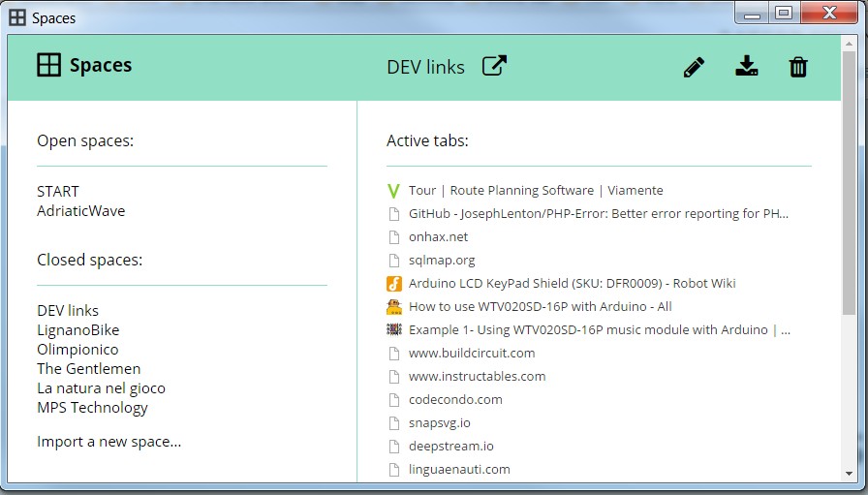Image resolution: width=868 pixels, height=495 pixels.
Task: Open DEV links space in new window icon
Action: pyautogui.click(x=494, y=66)
